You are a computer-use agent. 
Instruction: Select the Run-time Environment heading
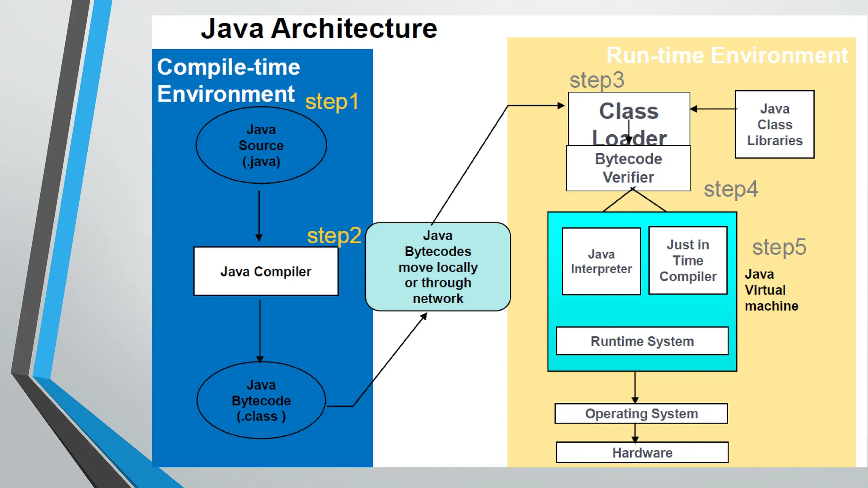[x=727, y=55]
